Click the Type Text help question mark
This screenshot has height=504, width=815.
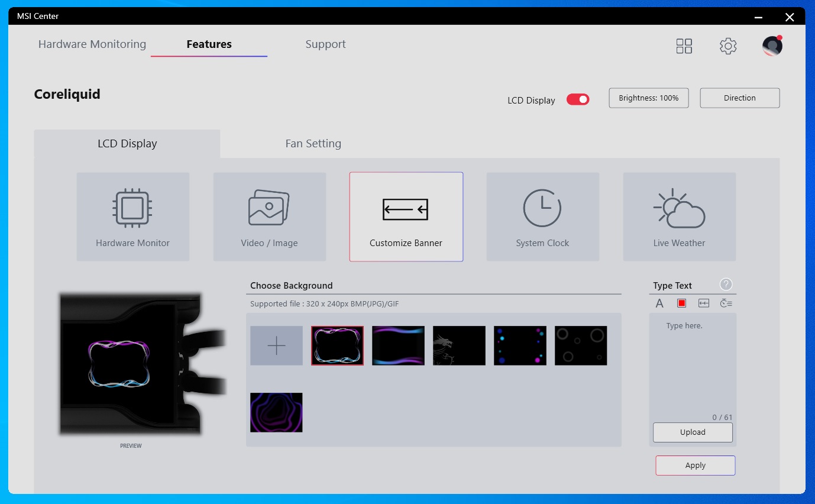726,285
